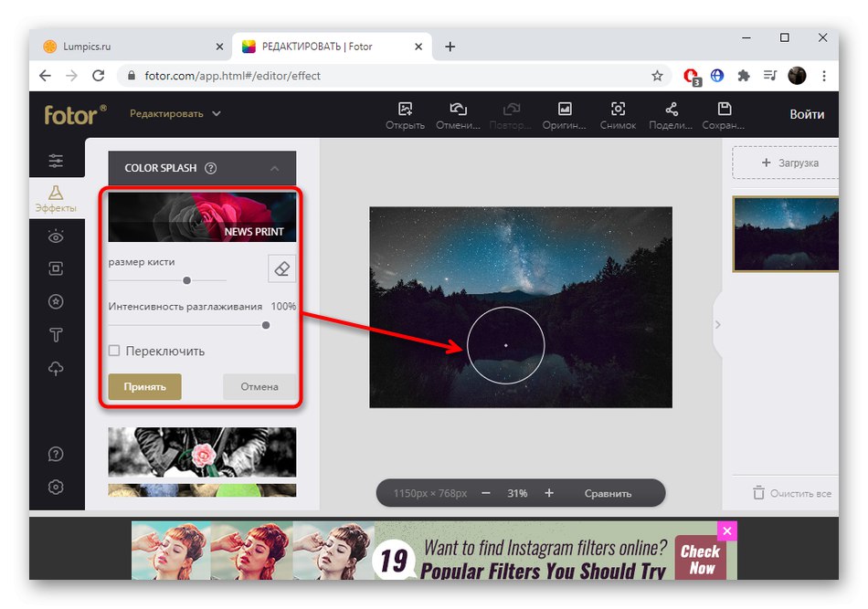Image resolution: width=868 pixels, height=609 pixels.
Task: Open the text T tool
Action: tap(56, 335)
